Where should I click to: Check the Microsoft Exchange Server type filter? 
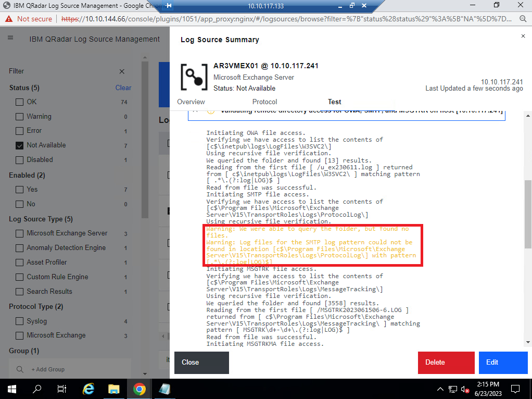20,233
